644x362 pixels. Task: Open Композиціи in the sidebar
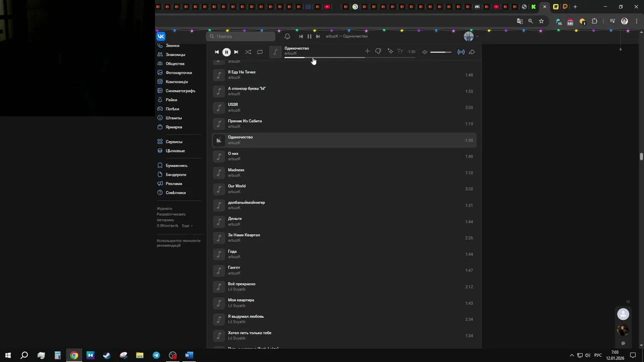[177, 82]
